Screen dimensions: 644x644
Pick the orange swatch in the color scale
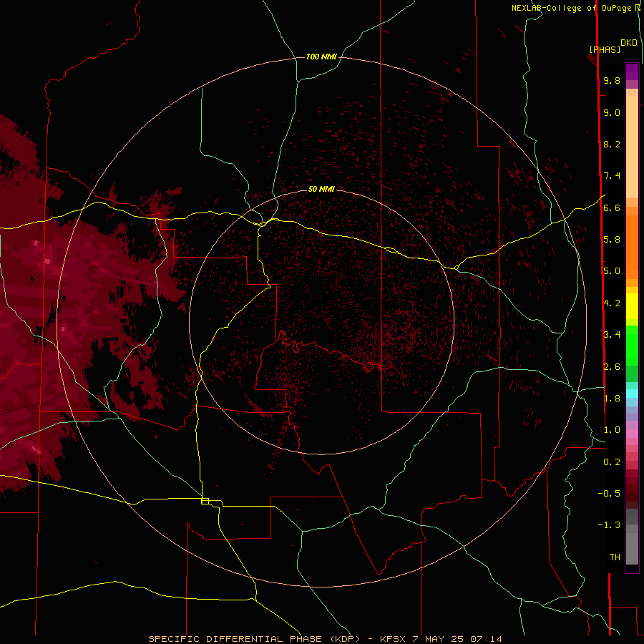[632, 246]
